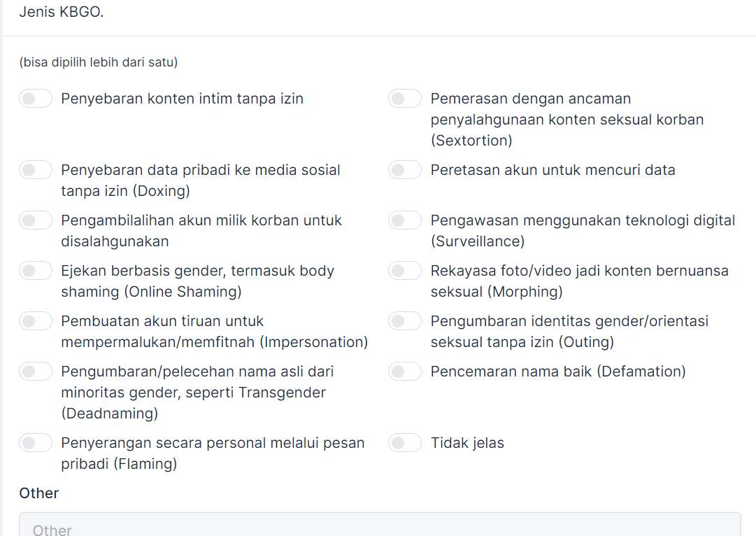Viewport: 756px width, 536px height.
Task: Toggle the Sextortion switch on
Action: [x=405, y=99]
